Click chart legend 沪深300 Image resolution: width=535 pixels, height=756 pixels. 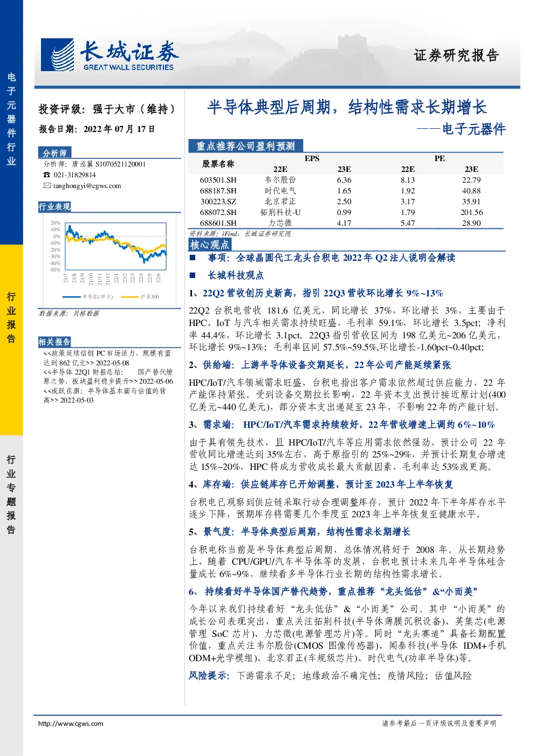point(140,297)
